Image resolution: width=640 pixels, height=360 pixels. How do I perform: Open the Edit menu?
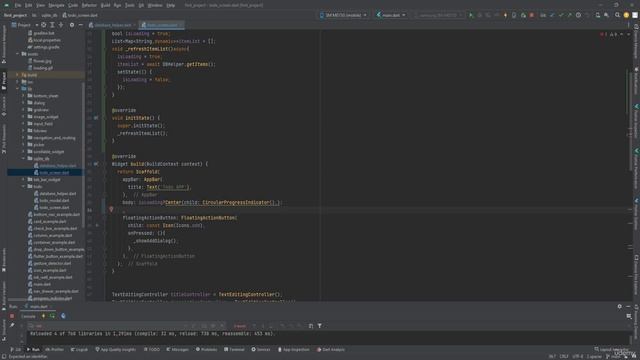28,5
